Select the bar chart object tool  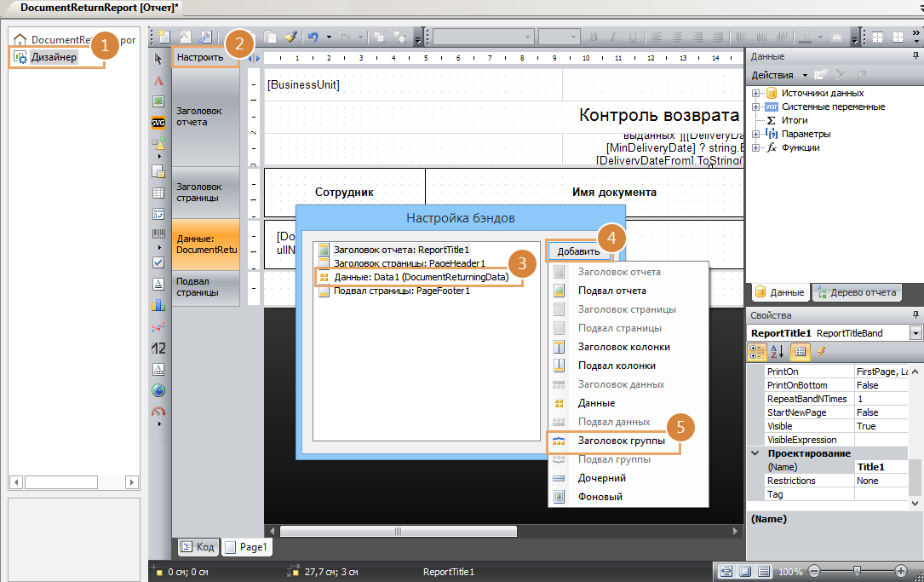[x=158, y=305]
